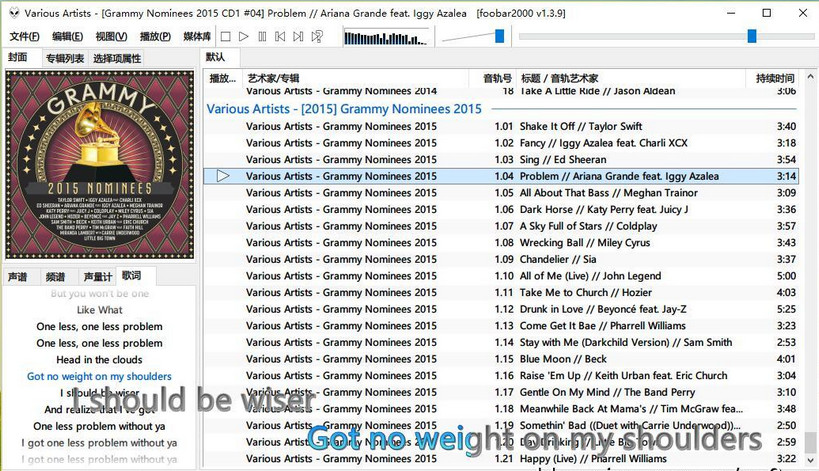Click the playlist scrollbar up arrow

tap(810, 77)
